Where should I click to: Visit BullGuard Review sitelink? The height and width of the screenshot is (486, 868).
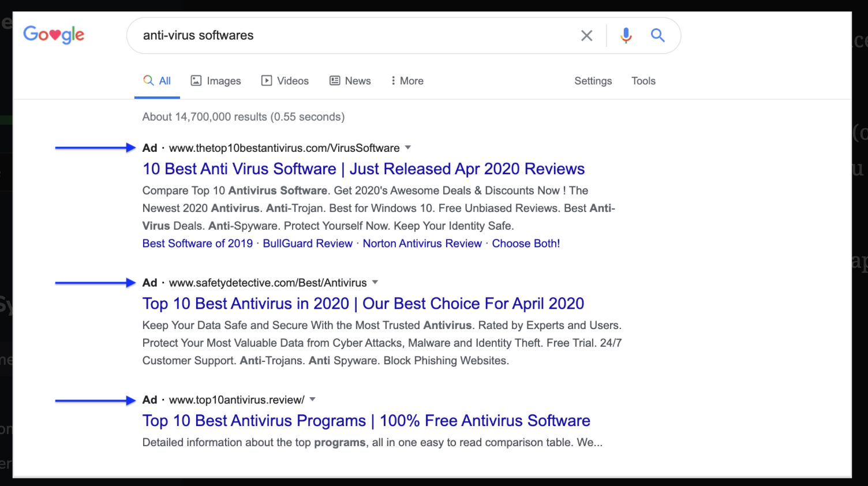click(x=308, y=244)
